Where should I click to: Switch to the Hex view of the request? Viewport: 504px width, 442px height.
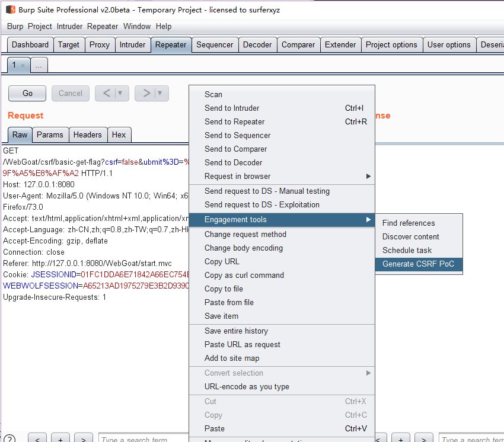coord(119,134)
